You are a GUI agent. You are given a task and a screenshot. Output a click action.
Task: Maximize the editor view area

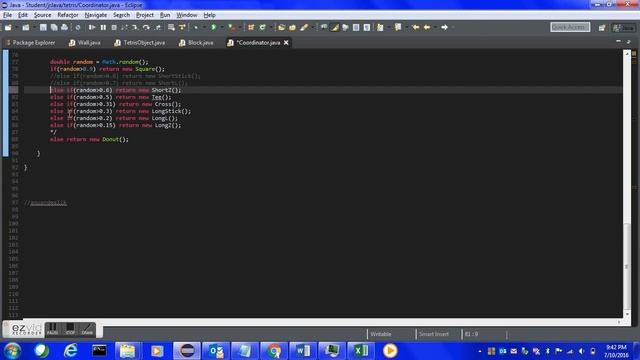click(629, 42)
